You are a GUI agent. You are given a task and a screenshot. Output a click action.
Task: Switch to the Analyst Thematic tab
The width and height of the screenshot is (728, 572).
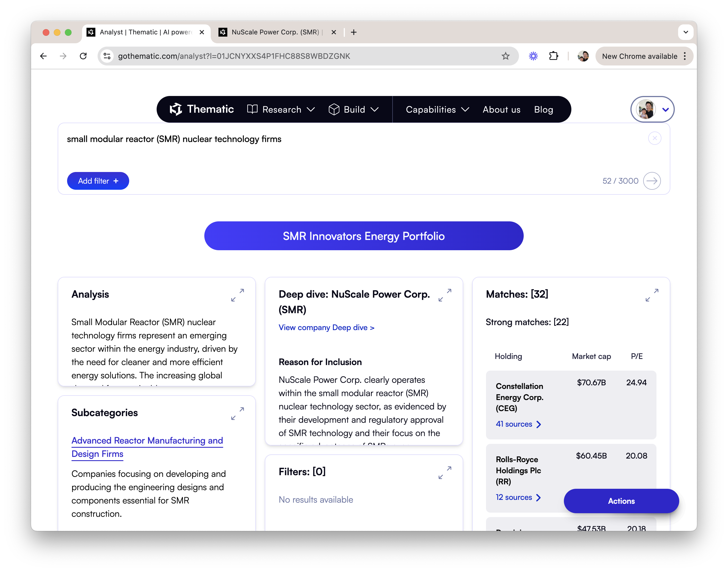(146, 32)
